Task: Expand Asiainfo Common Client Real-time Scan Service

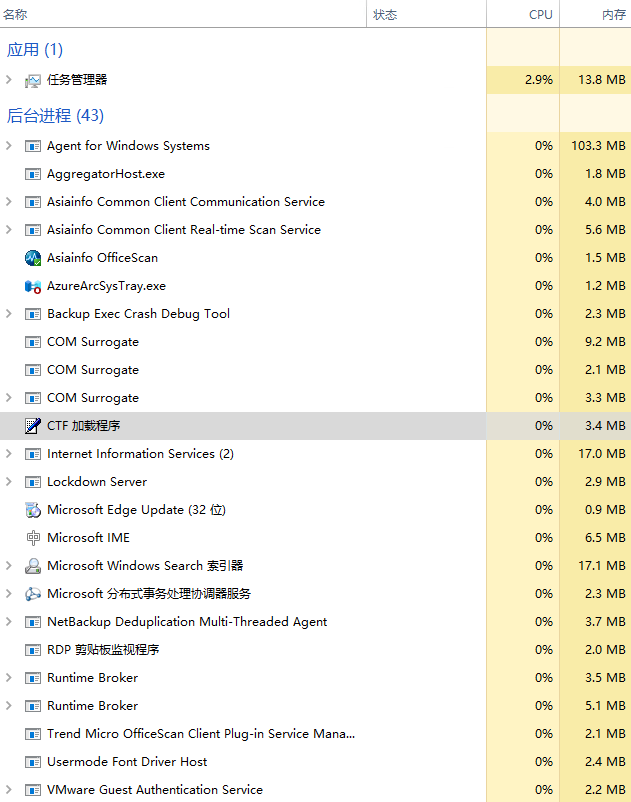Action: click(9, 230)
